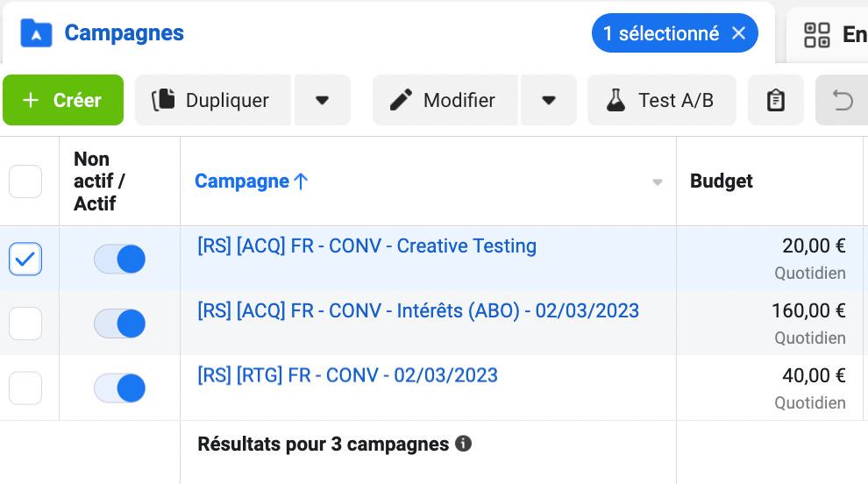
Task: Click the clipboard icon button in toolbar
Action: click(x=776, y=100)
